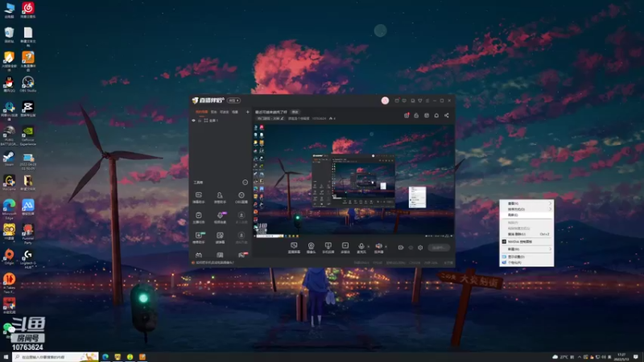Switch to second scene tab in Douyu
644x362 pixels.
pyautogui.click(x=213, y=112)
